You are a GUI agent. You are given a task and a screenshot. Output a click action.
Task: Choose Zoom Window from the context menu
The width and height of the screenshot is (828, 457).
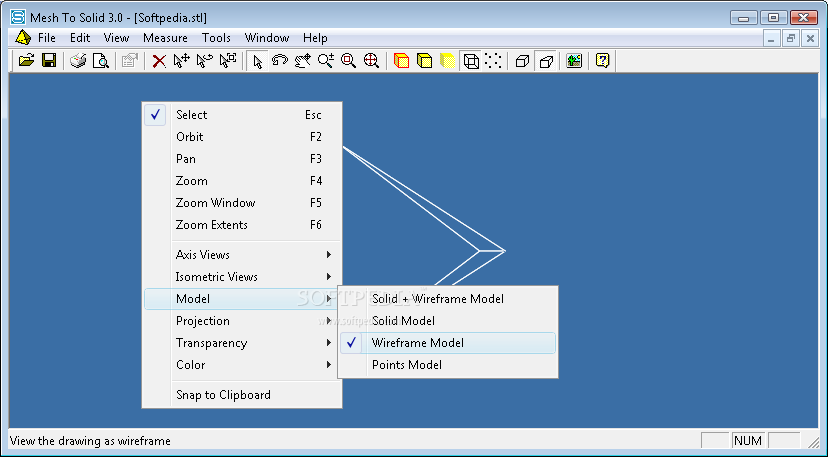pyautogui.click(x=242, y=203)
